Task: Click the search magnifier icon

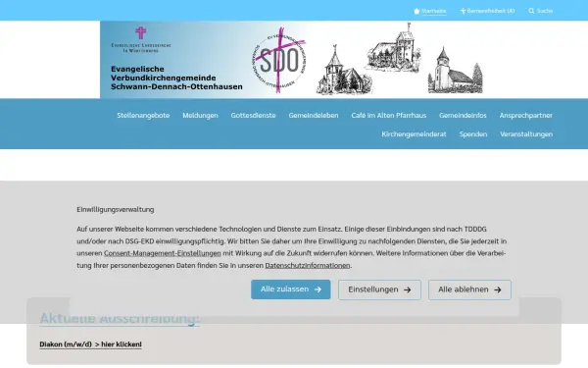Action: pyautogui.click(x=531, y=11)
